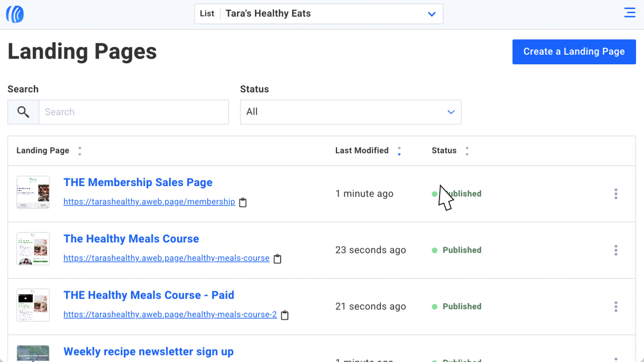Open three-dot menu for THE Membership Sales Page
The height and width of the screenshot is (362, 644).
[x=616, y=194]
